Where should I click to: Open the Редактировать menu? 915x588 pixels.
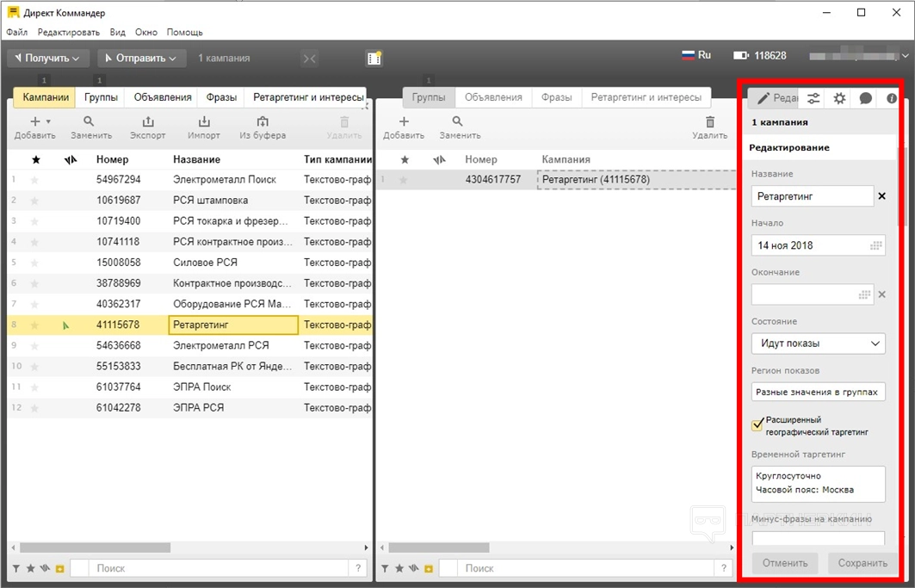coord(69,32)
